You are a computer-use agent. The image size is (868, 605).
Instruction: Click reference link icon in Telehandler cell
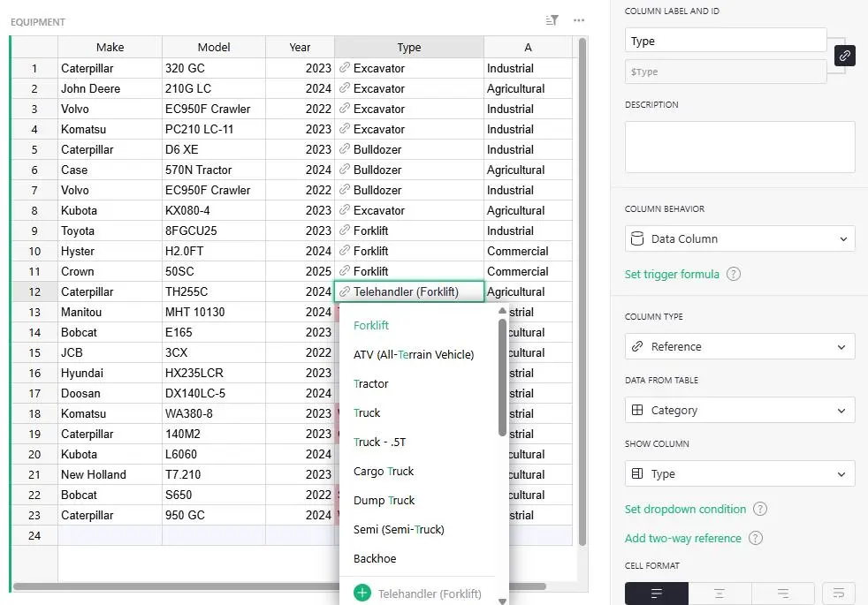(x=345, y=291)
